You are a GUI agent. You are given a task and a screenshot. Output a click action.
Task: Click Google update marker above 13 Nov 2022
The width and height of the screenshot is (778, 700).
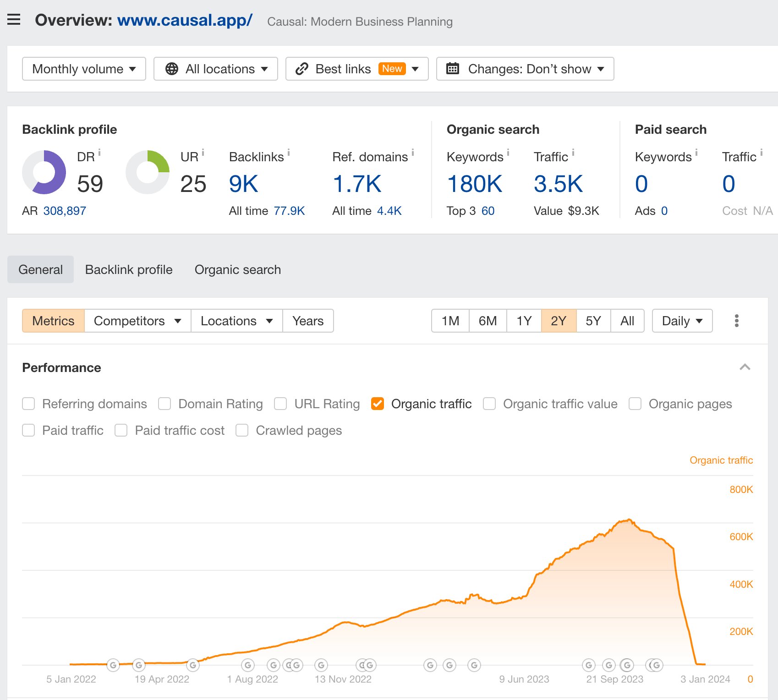(321, 665)
